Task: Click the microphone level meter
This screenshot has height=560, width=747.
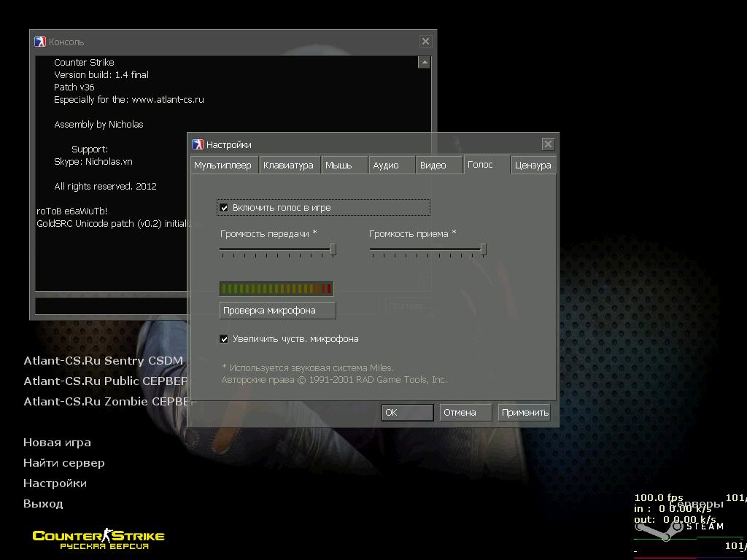Action: (x=276, y=289)
